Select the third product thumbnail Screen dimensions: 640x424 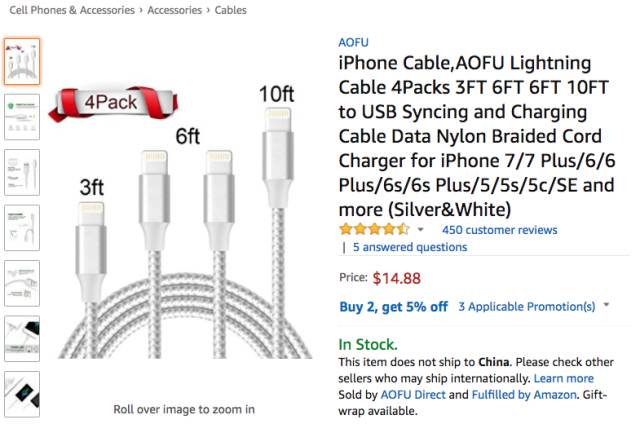point(22,172)
